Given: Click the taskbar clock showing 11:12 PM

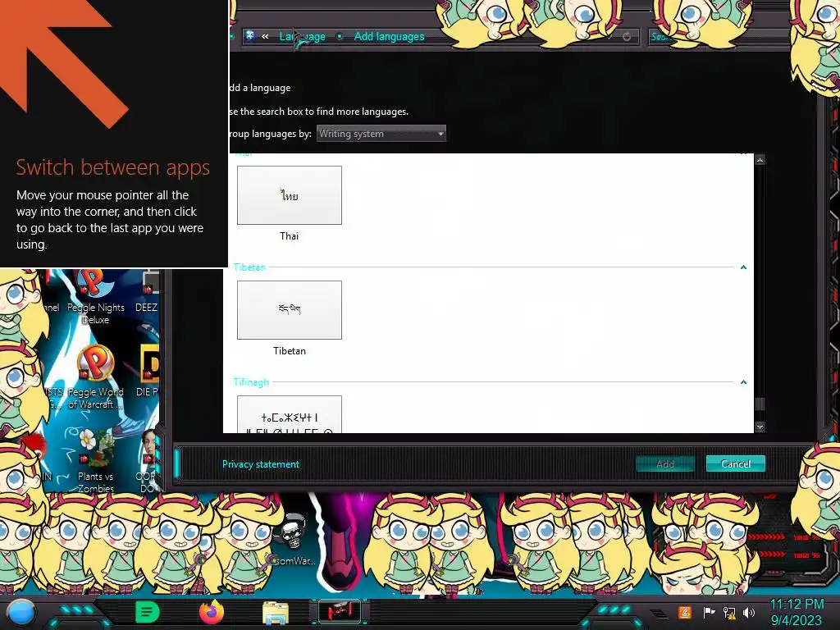Looking at the screenshot, I should [x=797, y=612].
